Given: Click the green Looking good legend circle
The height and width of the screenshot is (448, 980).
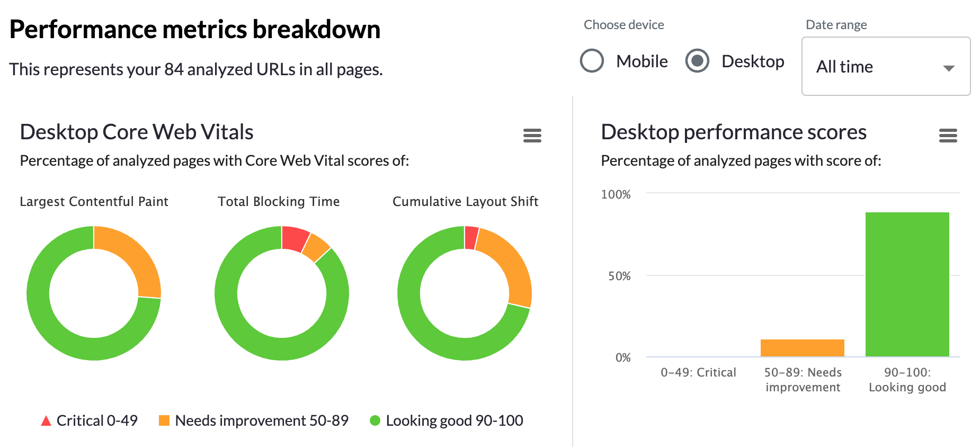Looking at the screenshot, I should point(376,420).
